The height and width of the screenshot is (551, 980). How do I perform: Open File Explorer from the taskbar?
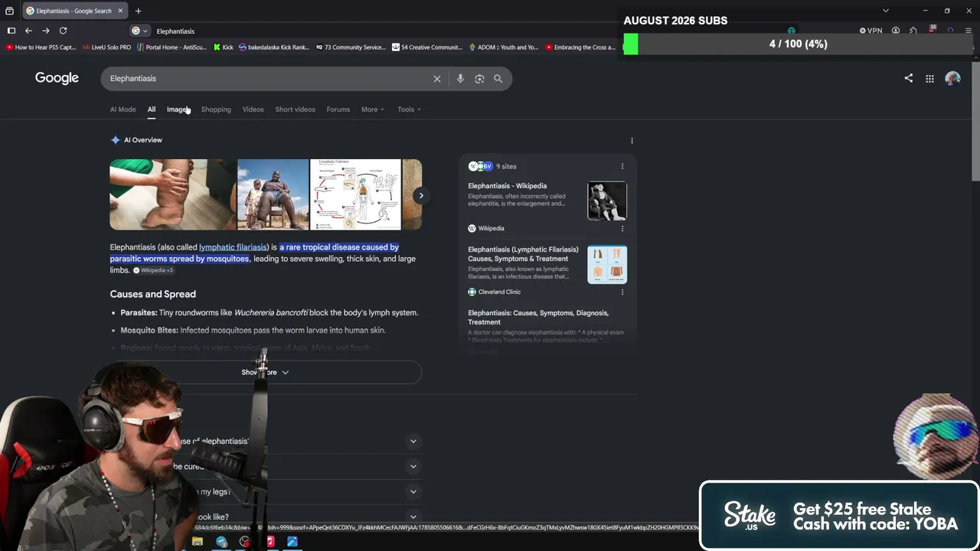(x=198, y=542)
